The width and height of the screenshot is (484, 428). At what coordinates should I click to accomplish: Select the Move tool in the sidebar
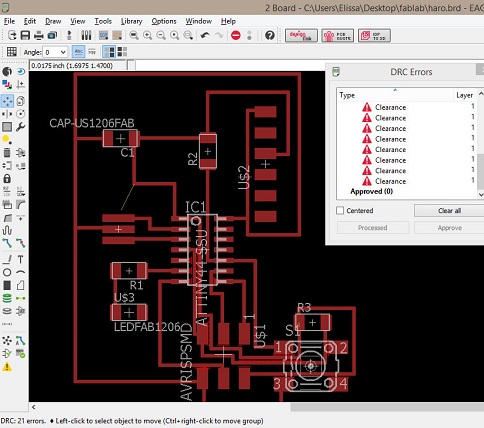tap(7, 101)
